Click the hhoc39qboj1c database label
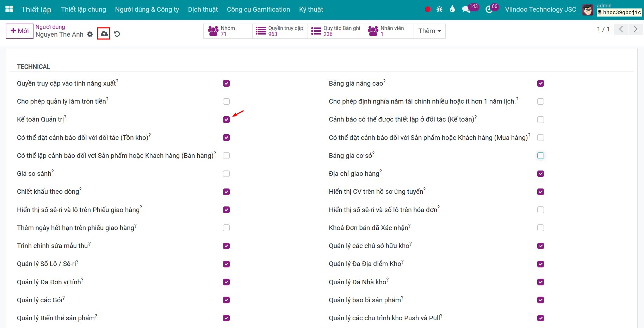644x328 pixels. click(620, 12)
